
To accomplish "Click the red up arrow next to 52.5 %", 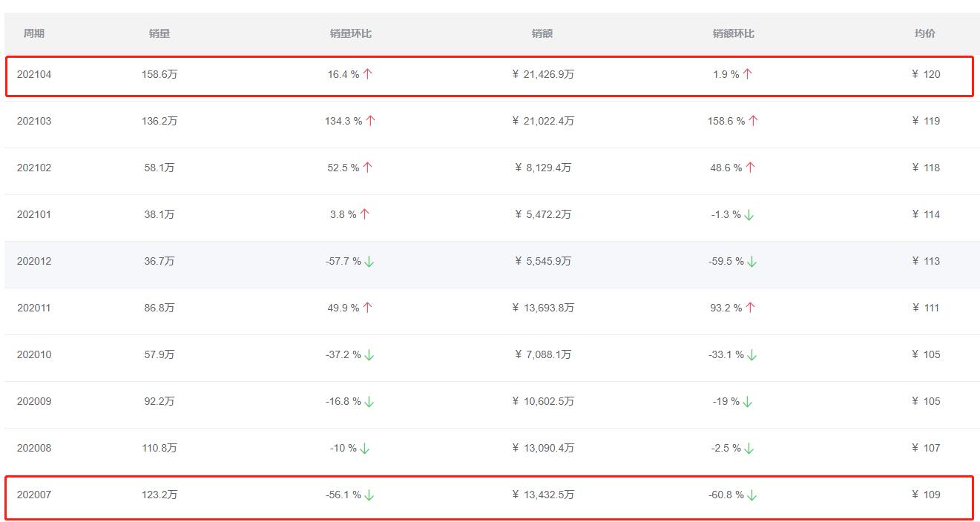I will (x=368, y=168).
